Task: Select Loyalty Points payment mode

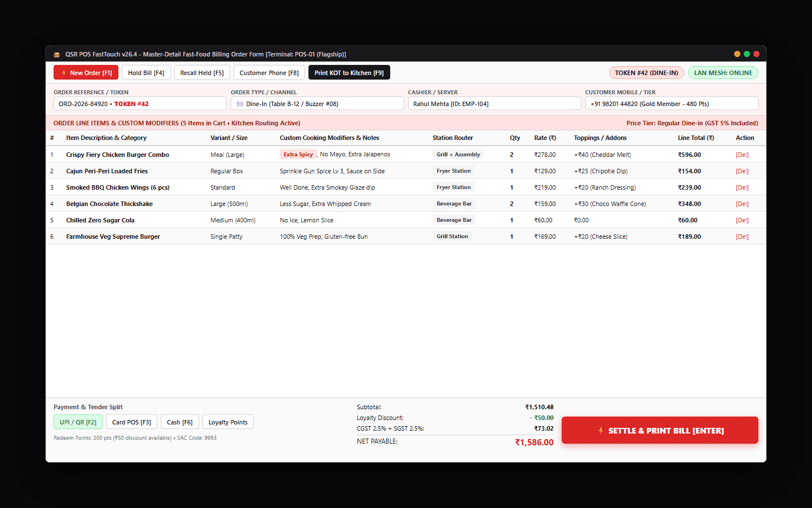Action: [x=228, y=422]
